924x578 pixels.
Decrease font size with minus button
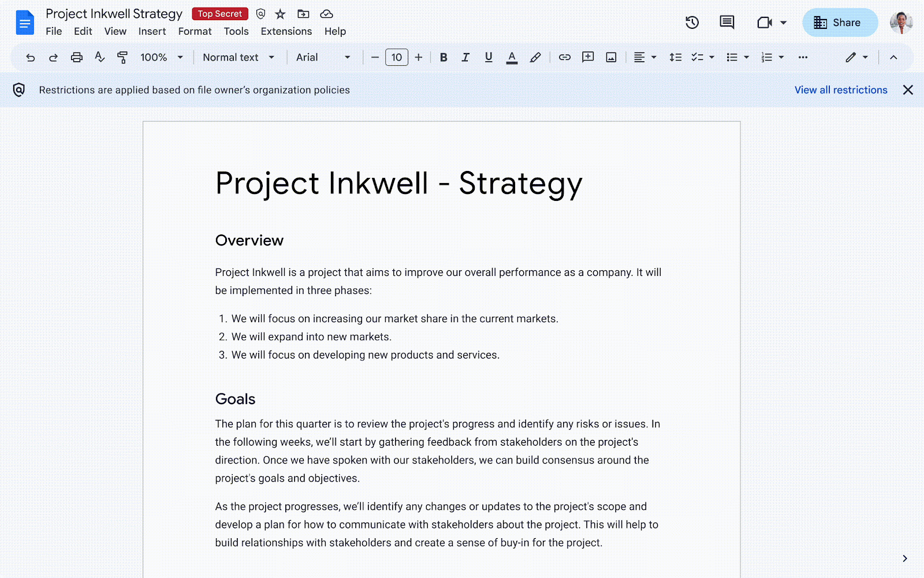(x=375, y=57)
